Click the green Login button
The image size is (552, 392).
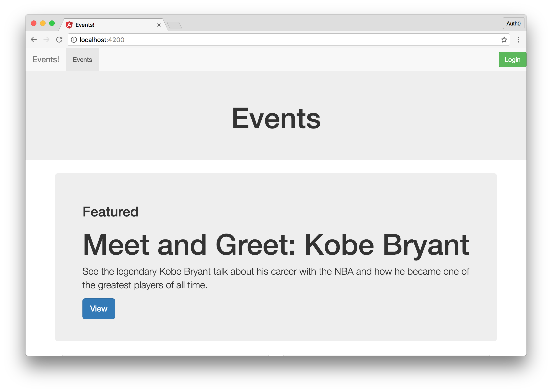[x=512, y=59]
